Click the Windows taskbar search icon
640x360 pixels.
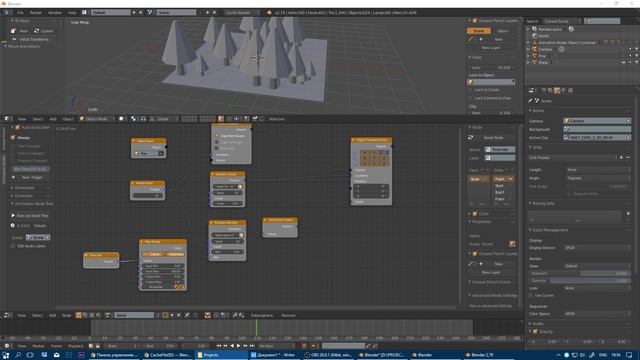click(18, 355)
